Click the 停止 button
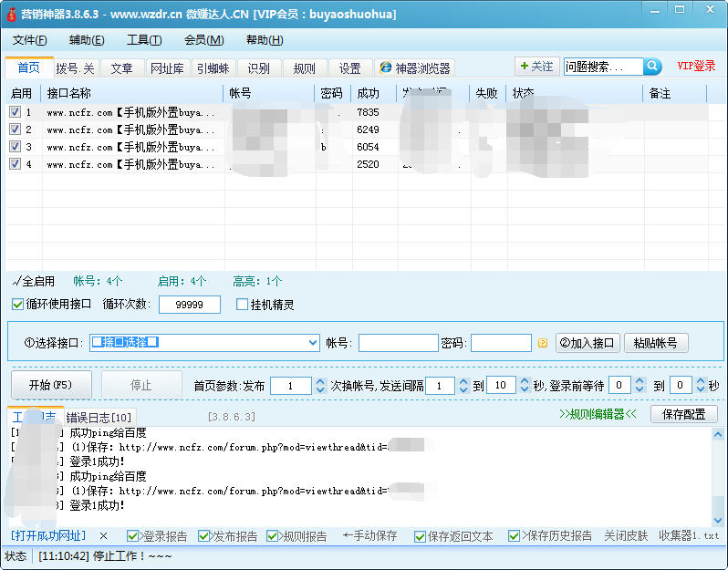 point(141,385)
